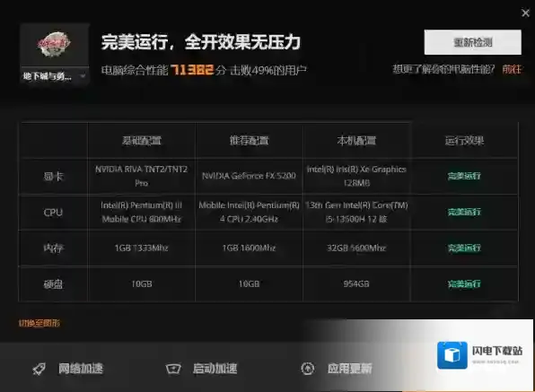Image resolution: width=535 pixels, height=392 pixels.
Task: Select 954GB disk cell
Action: pos(356,284)
